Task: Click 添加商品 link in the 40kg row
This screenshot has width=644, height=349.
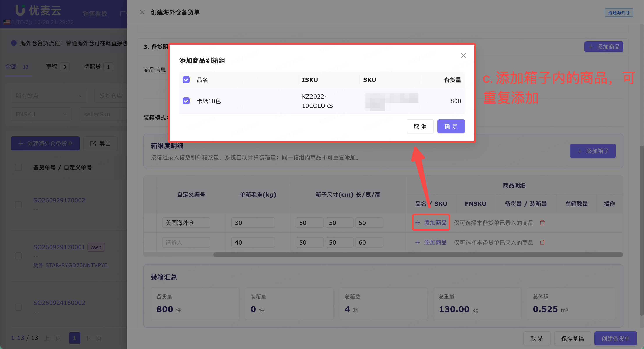Action: click(431, 242)
